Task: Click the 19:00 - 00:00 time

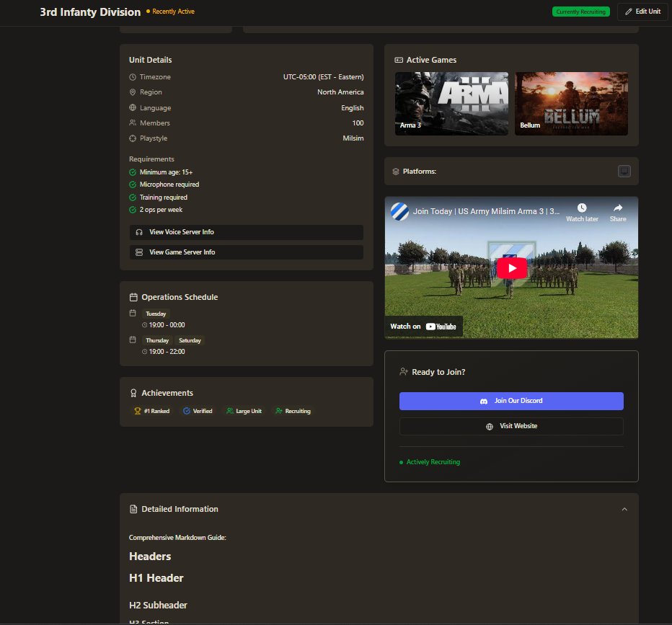Action: click(x=167, y=325)
